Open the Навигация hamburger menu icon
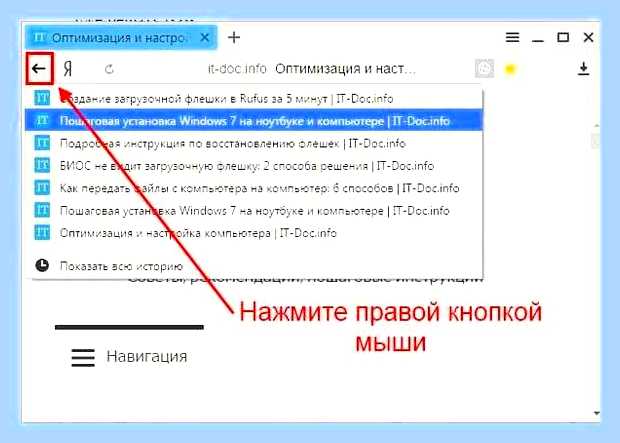620x443 pixels. (83, 357)
